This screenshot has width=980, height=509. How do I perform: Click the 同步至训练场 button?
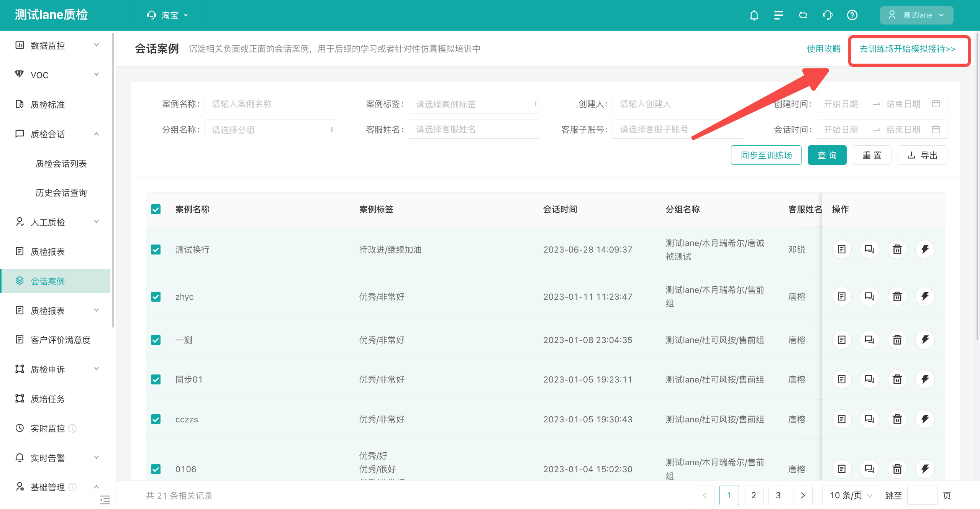tap(766, 155)
